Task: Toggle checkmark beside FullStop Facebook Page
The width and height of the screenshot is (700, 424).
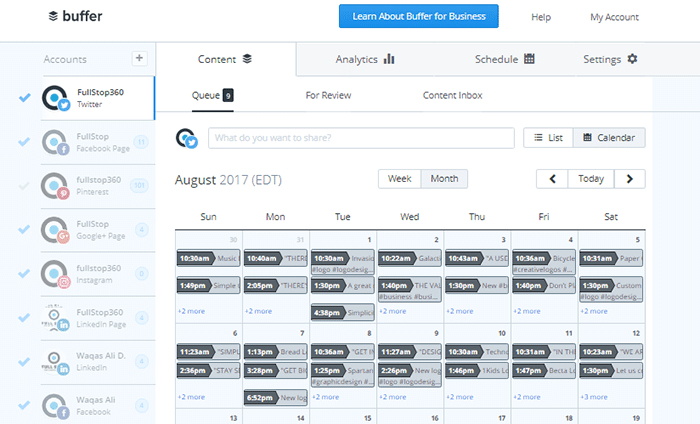Action: (24, 142)
